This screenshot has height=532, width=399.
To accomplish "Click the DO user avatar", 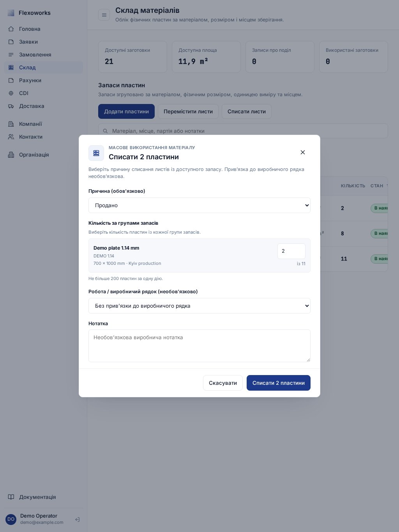I will pyautogui.click(x=11, y=519).
